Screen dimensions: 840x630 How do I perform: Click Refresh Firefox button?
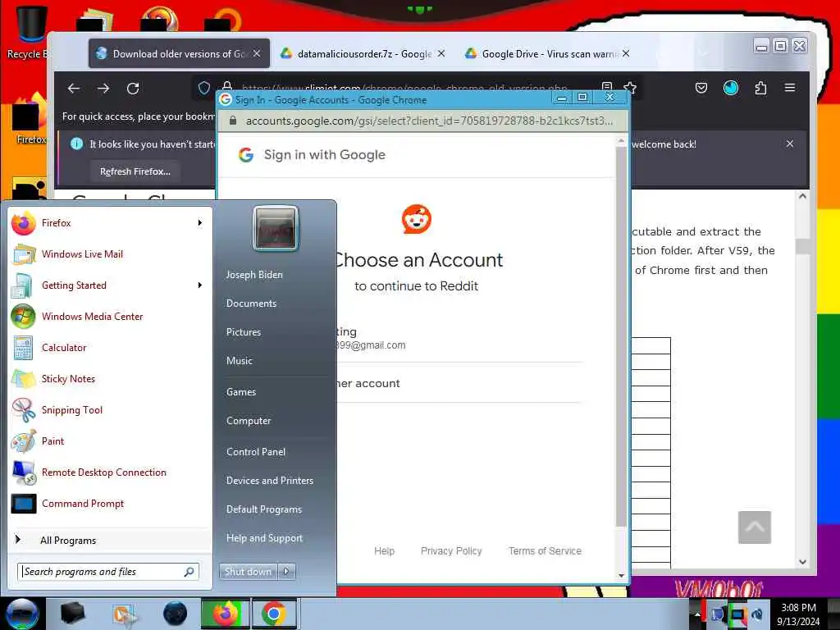[135, 171]
